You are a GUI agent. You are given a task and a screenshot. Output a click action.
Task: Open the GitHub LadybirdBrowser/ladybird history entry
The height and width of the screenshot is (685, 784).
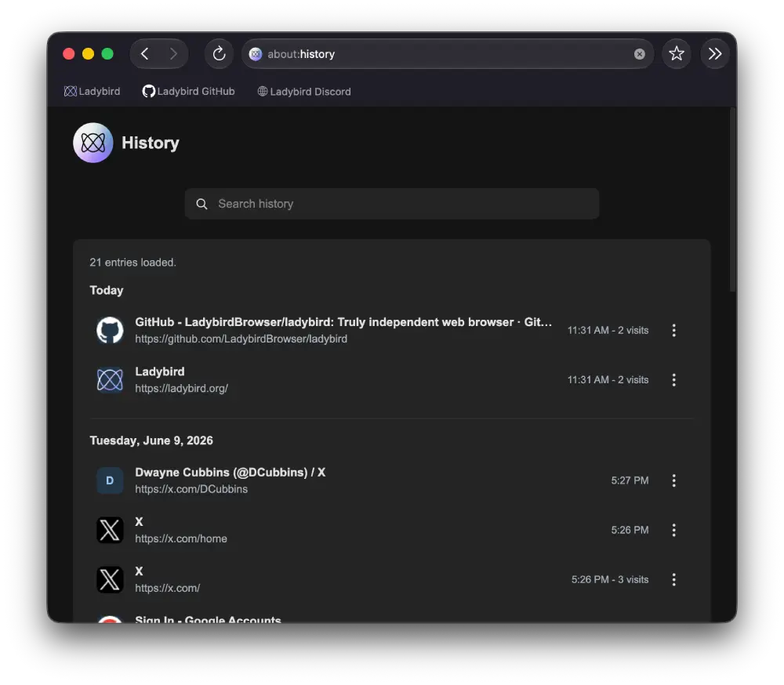pyautogui.click(x=391, y=331)
